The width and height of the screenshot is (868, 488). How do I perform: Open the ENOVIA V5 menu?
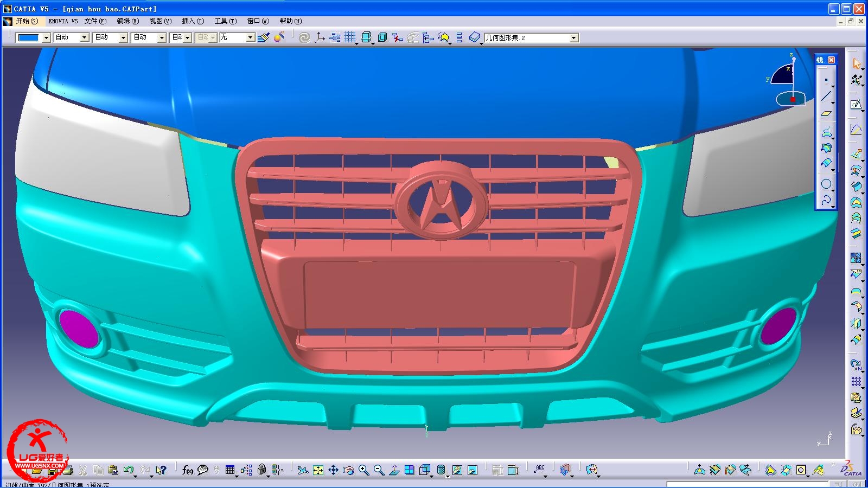63,21
